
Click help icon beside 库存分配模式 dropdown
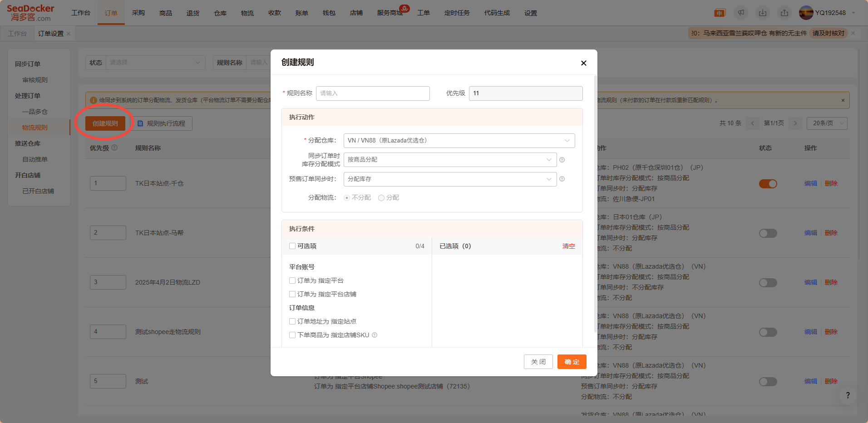(x=562, y=160)
